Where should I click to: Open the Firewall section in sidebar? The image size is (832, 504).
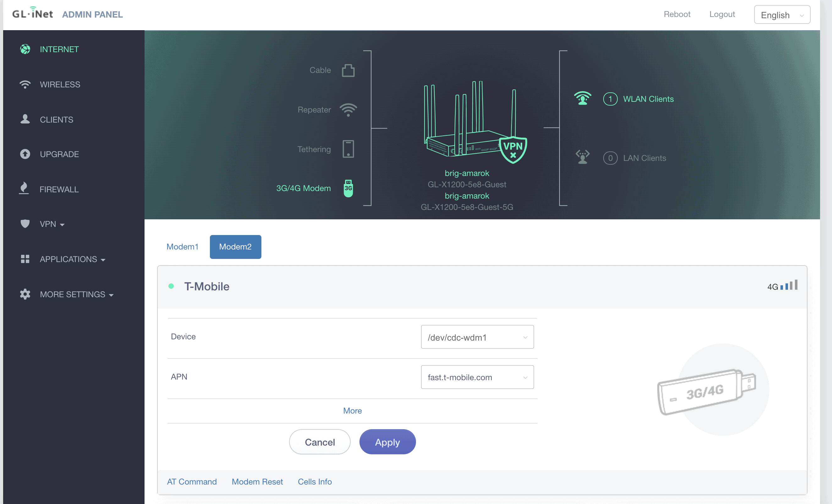coord(59,189)
